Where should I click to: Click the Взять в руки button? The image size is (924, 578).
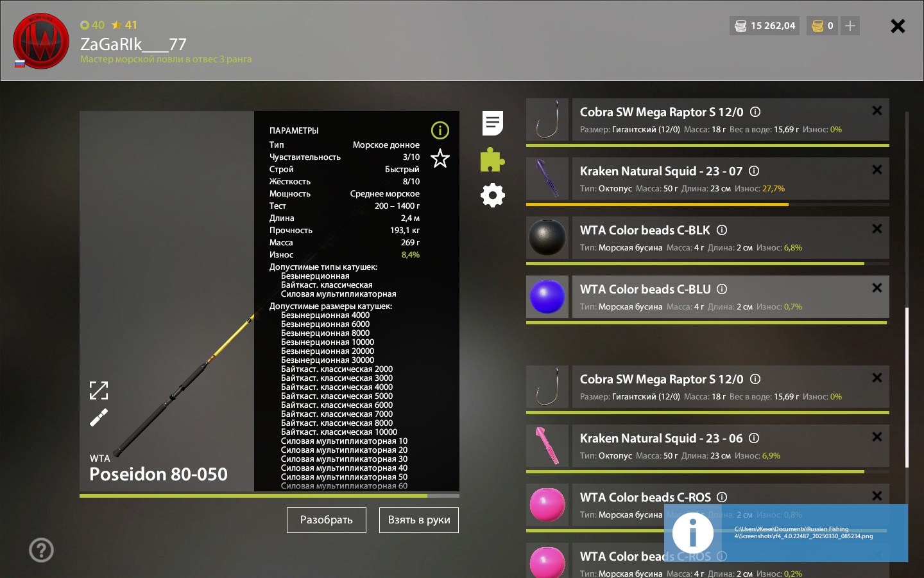coord(419,520)
